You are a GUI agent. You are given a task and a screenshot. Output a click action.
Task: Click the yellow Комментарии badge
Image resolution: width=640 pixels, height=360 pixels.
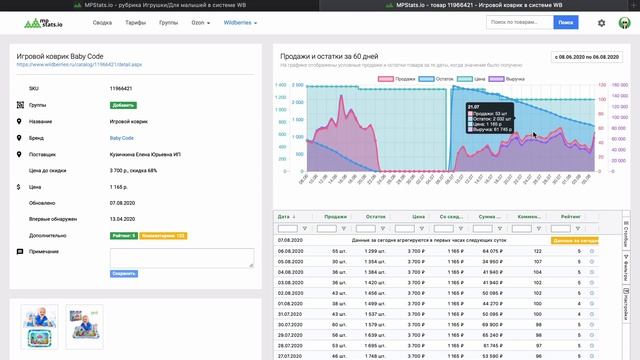click(x=163, y=236)
